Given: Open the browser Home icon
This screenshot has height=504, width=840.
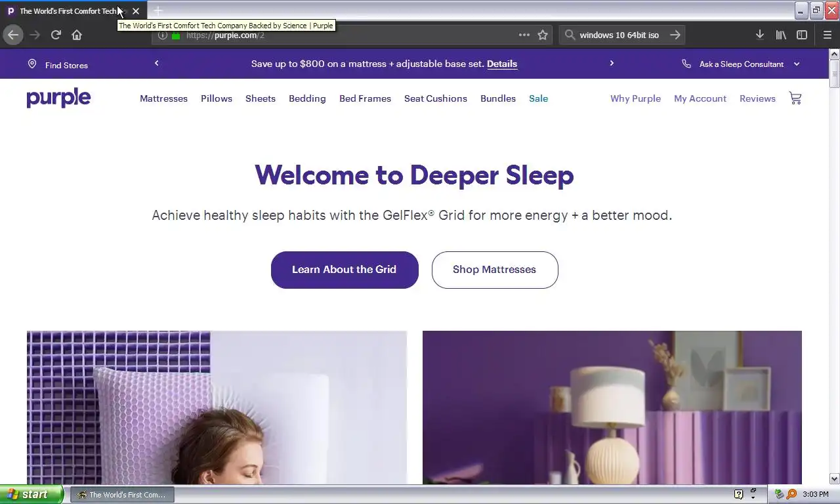Looking at the screenshot, I should 77,35.
